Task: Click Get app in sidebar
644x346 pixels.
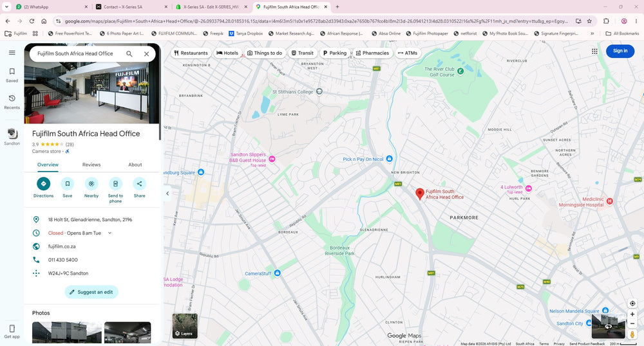Action: click(12, 331)
